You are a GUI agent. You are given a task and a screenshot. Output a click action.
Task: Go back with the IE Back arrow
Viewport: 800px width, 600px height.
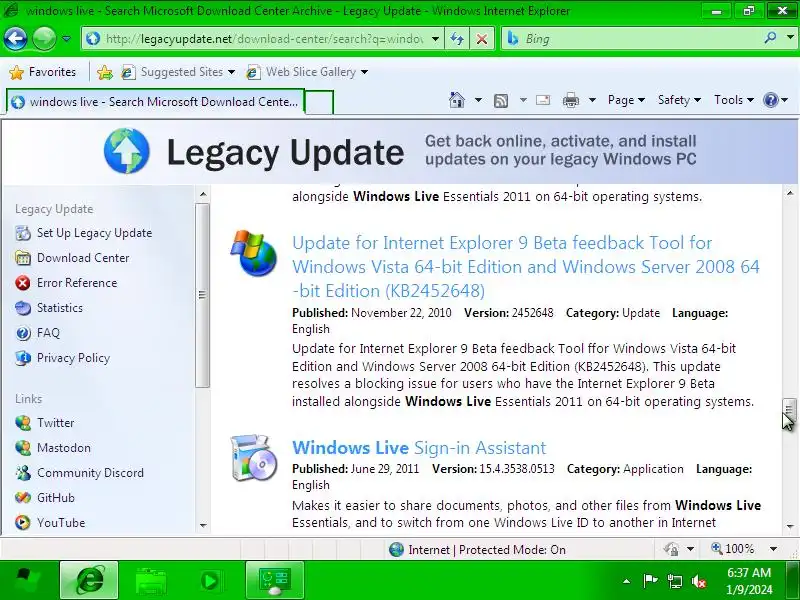tap(15, 39)
